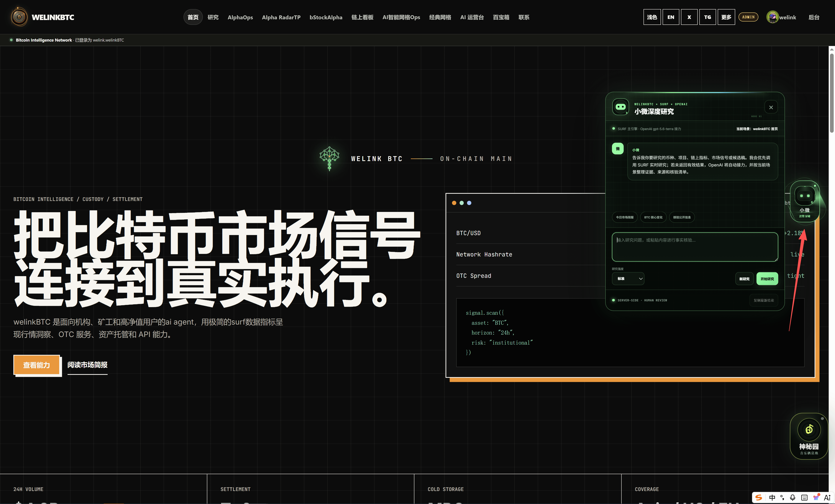The width and height of the screenshot is (835, 504).
Task: Toggle the 浅色 light theme button
Action: [x=652, y=17]
